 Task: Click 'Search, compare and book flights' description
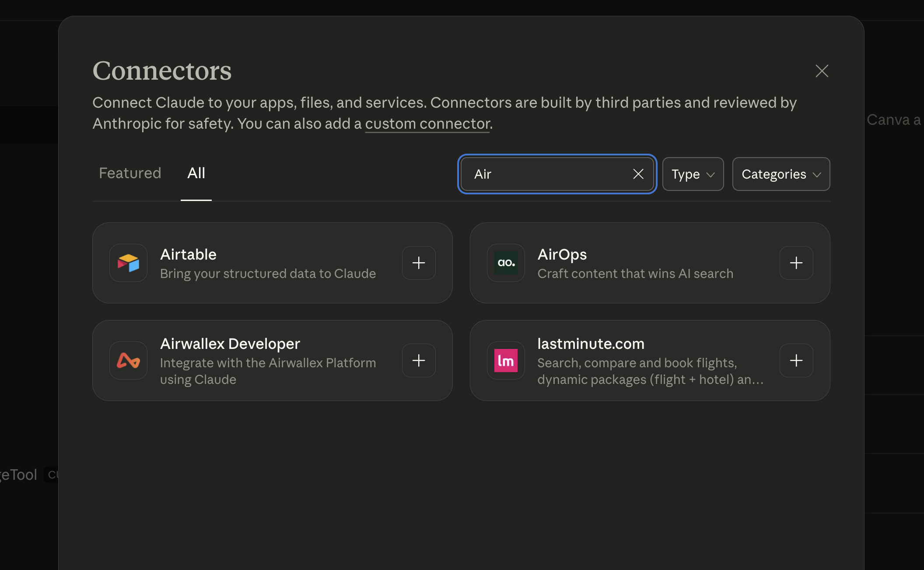[x=650, y=371]
